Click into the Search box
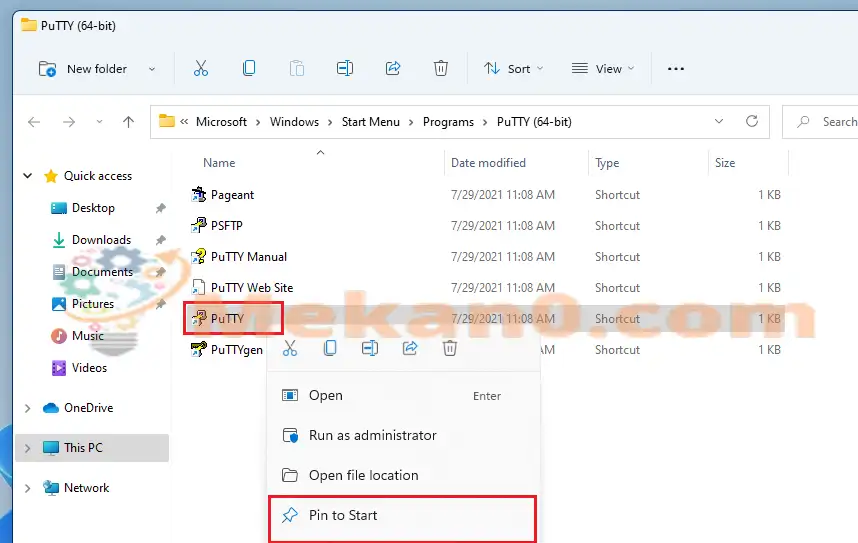 click(x=821, y=122)
